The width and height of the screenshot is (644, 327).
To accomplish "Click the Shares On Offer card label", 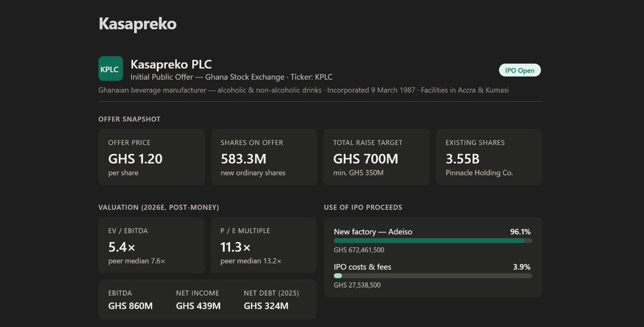I will (252, 143).
